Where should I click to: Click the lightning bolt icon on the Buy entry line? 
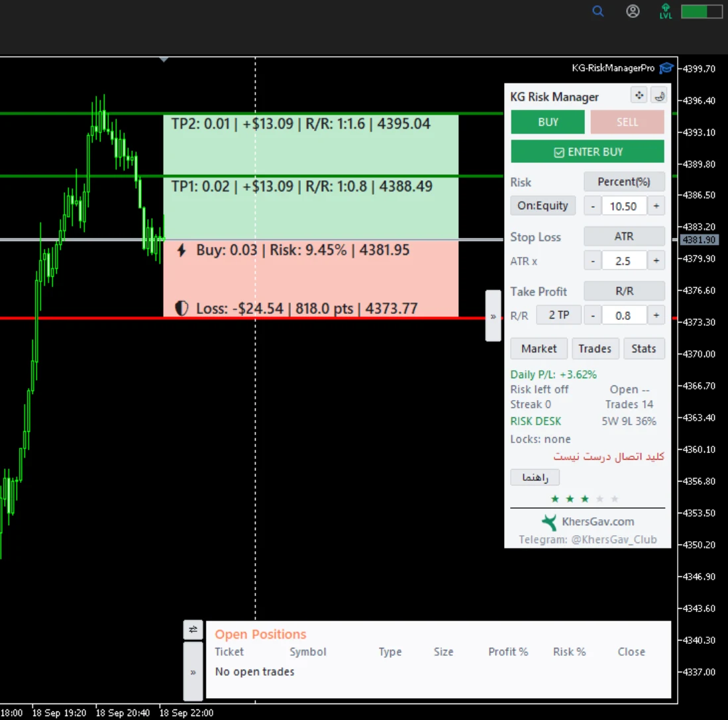pyautogui.click(x=182, y=250)
